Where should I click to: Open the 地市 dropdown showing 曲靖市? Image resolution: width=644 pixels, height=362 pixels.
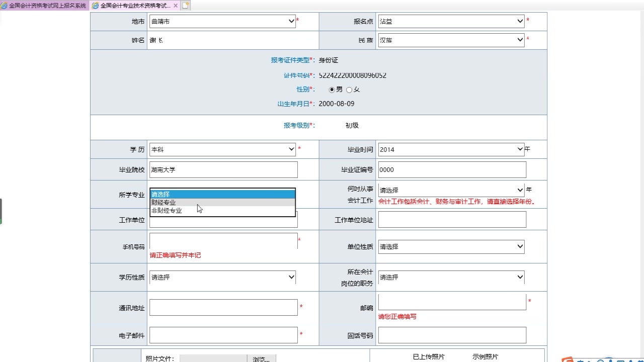point(291,21)
